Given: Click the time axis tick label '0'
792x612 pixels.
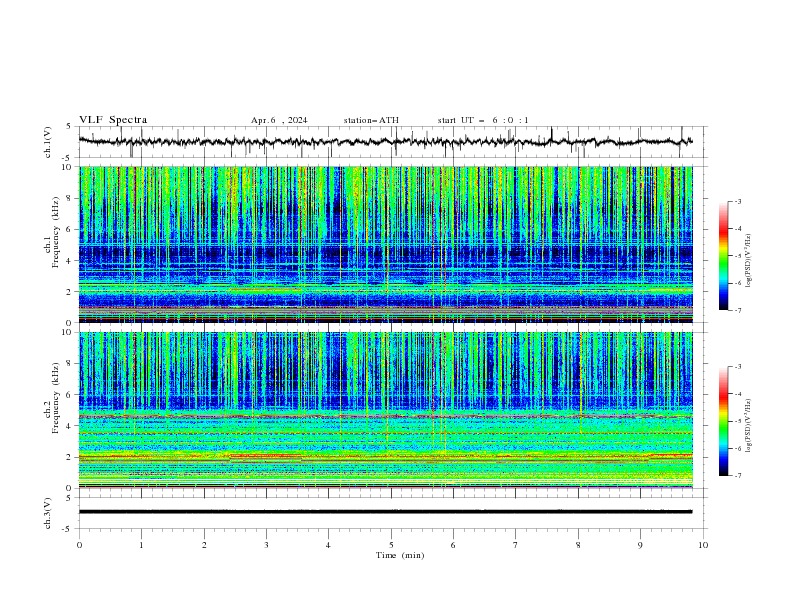Looking at the screenshot, I should 79,545.
